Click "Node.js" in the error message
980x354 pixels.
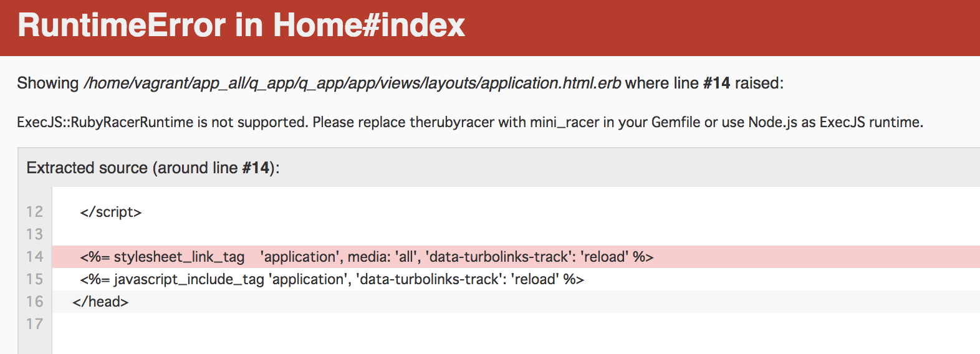772,122
